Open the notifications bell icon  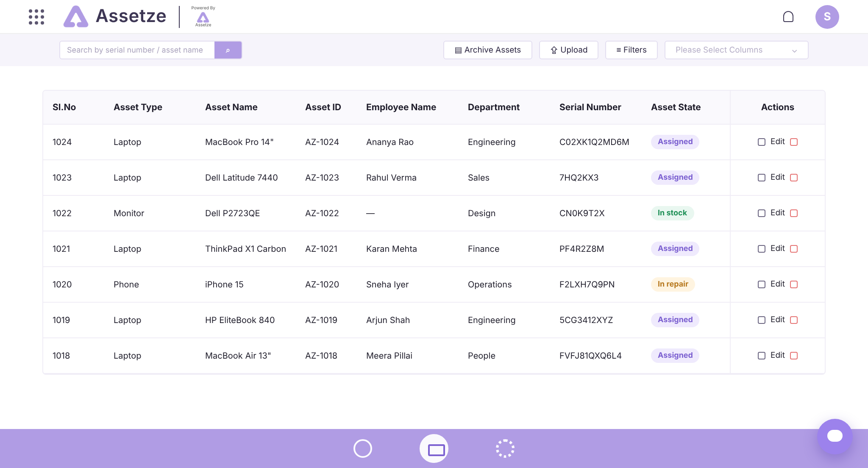click(788, 17)
